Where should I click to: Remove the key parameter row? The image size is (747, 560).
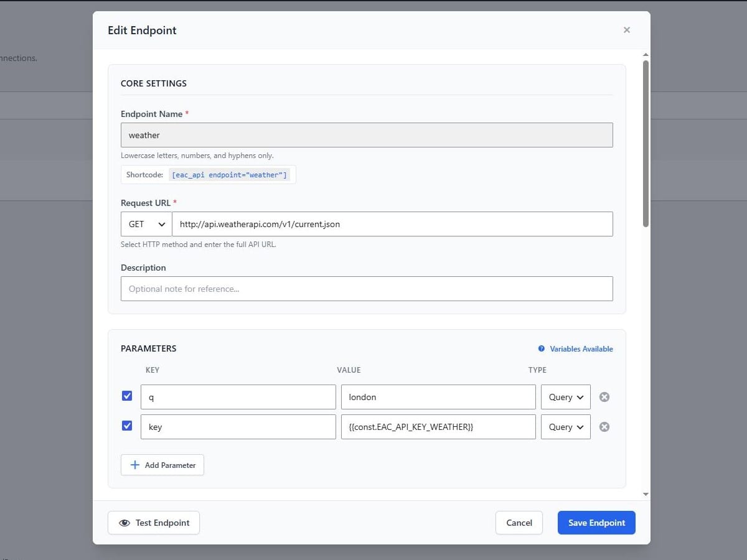point(604,427)
